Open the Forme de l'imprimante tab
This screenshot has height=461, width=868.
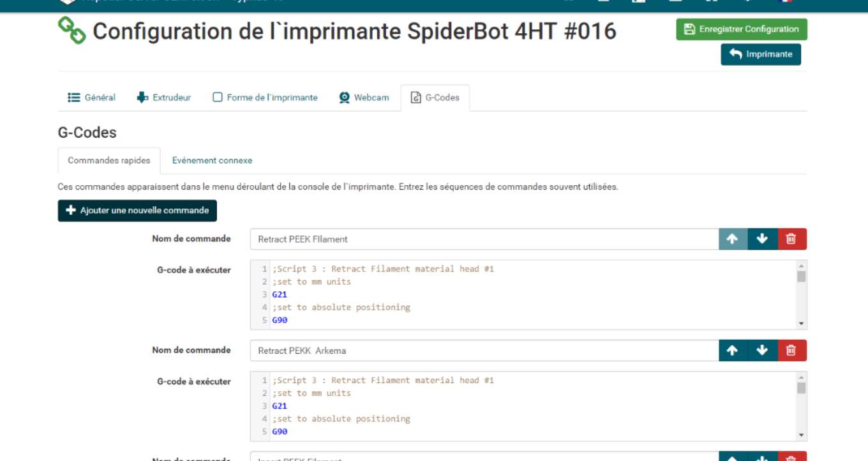(265, 98)
